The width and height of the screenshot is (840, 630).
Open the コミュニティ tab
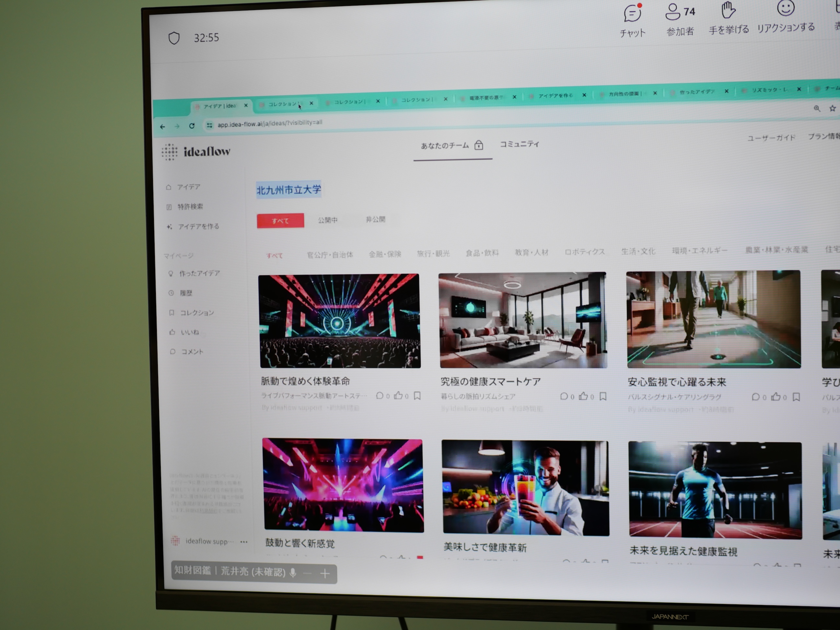tap(519, 144)
